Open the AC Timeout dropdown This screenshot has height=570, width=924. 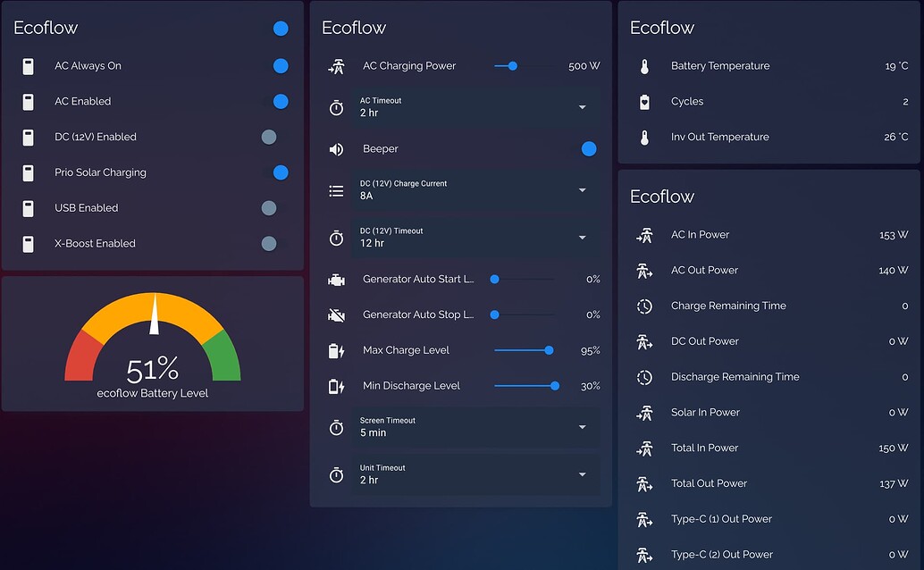pos(475,107)
